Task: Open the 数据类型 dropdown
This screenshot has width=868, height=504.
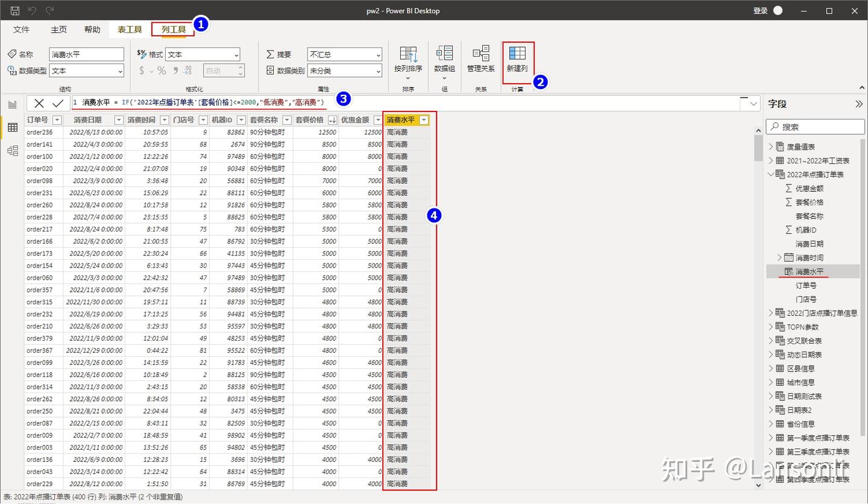Action: [x=86, y=71]
